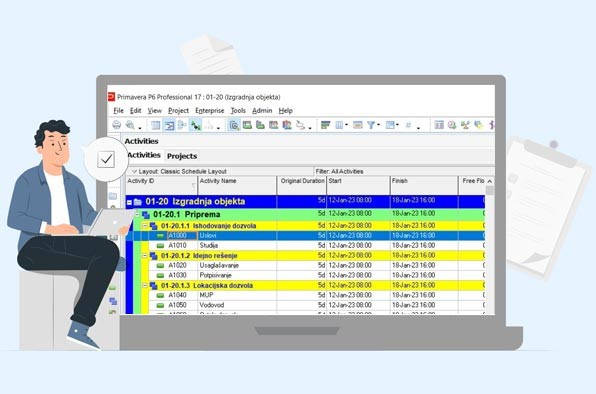The image size is (596, 394).
Task: Click the Schedule clock icon
Action: 452,125
